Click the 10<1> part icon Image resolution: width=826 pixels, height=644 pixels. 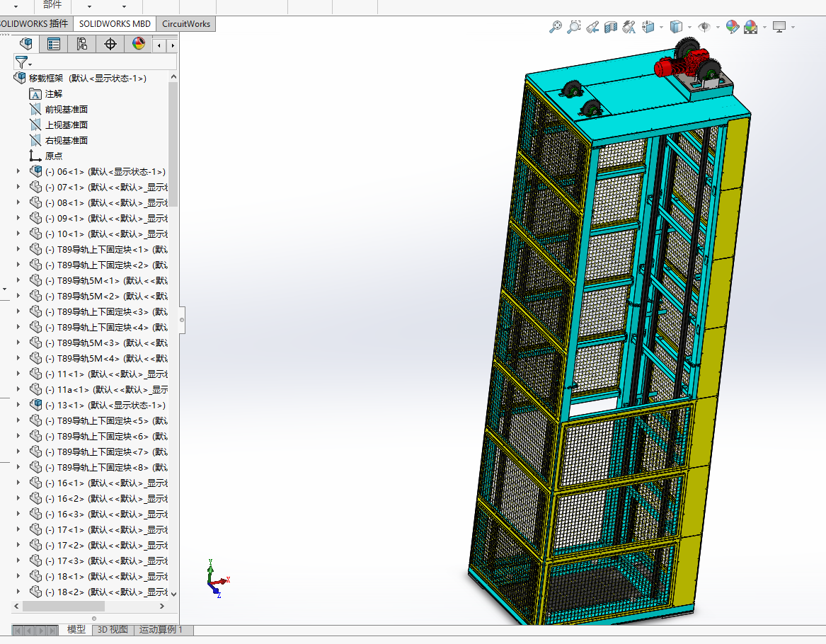tap(36, 234)
